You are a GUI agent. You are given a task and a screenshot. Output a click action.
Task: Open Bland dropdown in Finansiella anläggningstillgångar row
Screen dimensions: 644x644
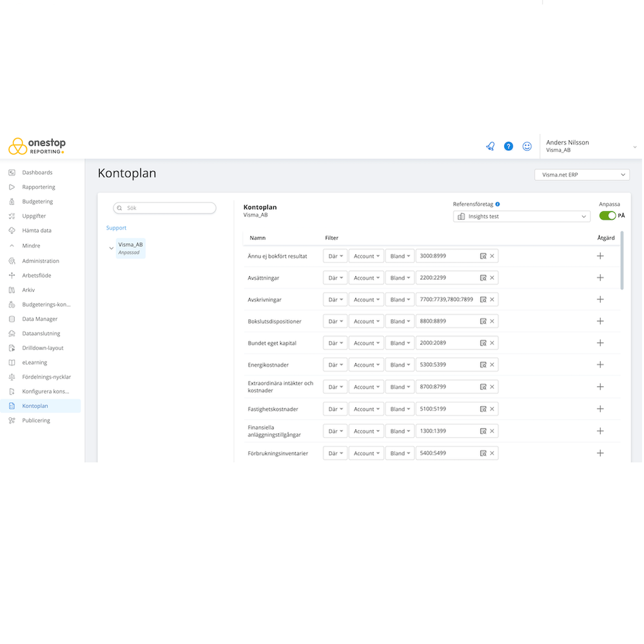click(x=400, y=431)
